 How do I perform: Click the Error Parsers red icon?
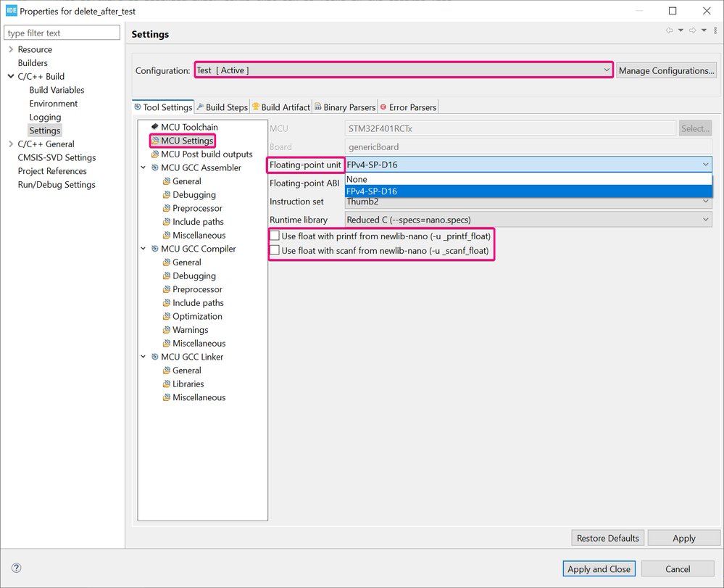point(383,107)
